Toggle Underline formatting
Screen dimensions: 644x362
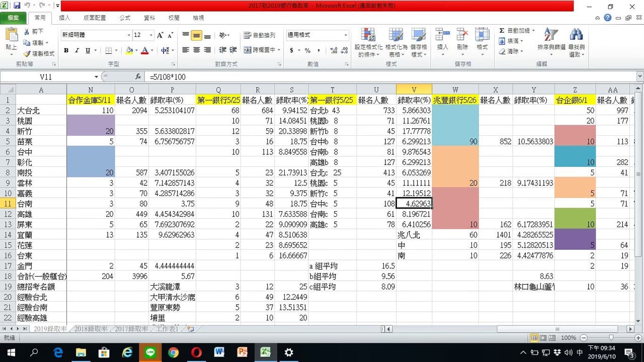point(88,50)
